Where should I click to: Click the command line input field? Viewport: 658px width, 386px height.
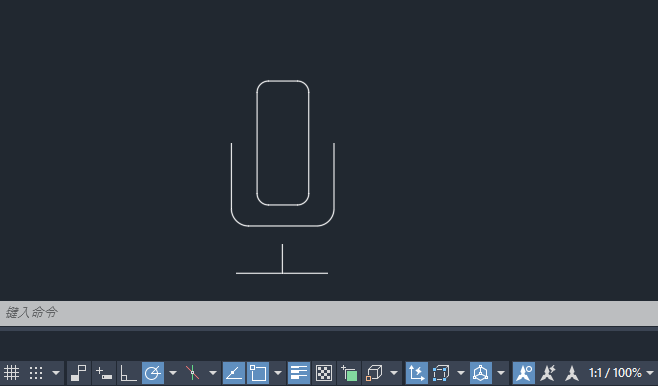[329, 313]
